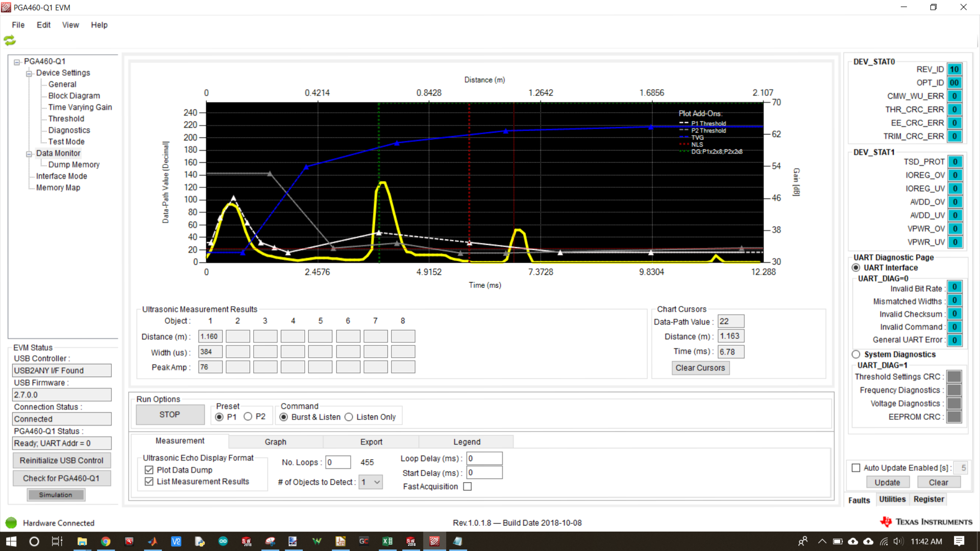
Task: Click the Update button
Action: pos(887,483)
